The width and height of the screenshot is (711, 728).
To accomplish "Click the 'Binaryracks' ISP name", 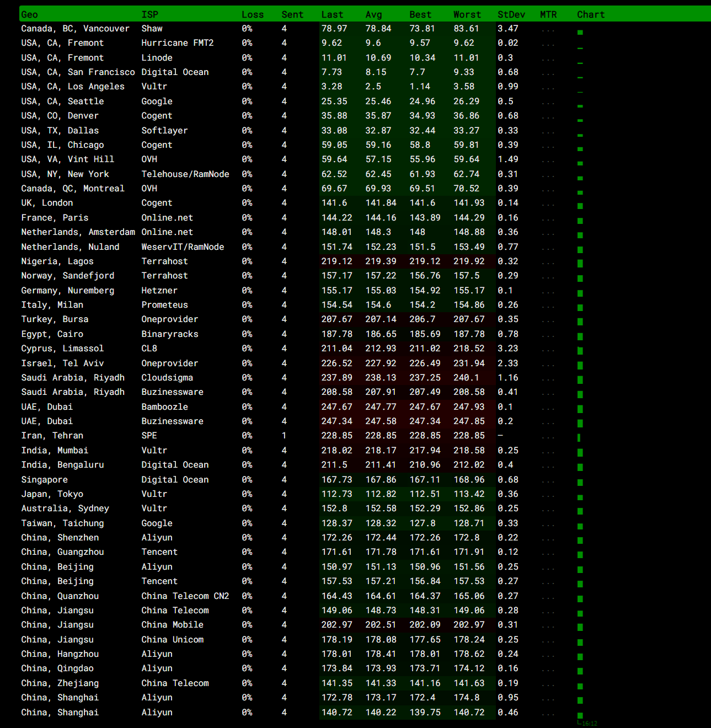I will click(170, 334).
